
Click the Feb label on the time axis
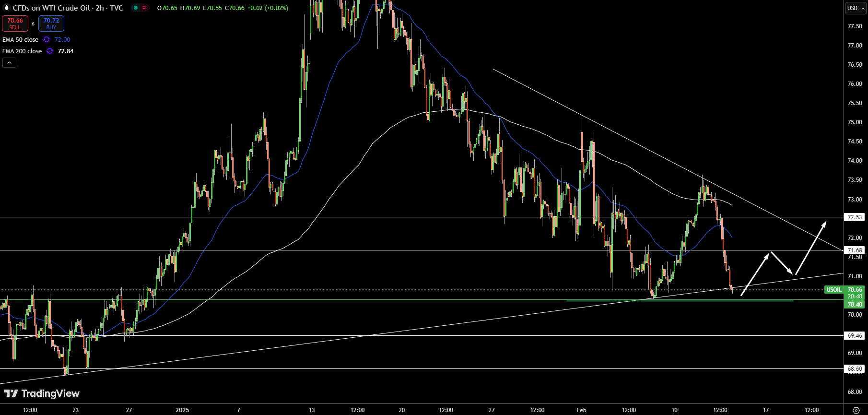tap(581, 410)
